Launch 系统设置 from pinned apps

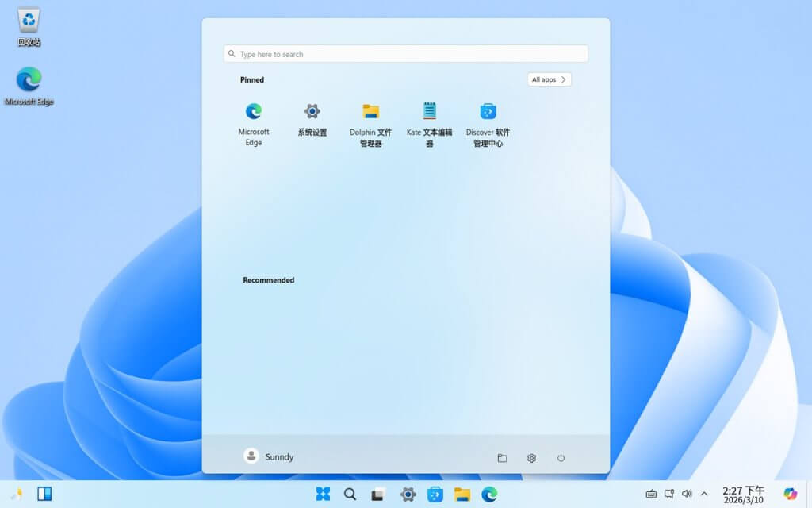pyautogui.click(x=312, y=119)
